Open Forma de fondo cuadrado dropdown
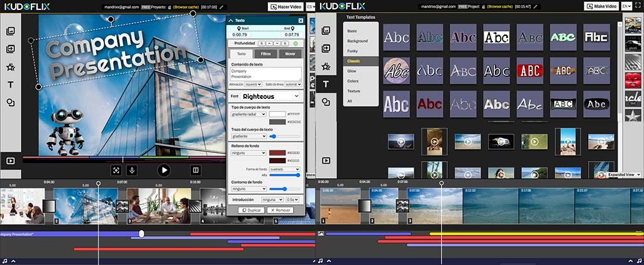644x265 pixels. pos(285,169)
